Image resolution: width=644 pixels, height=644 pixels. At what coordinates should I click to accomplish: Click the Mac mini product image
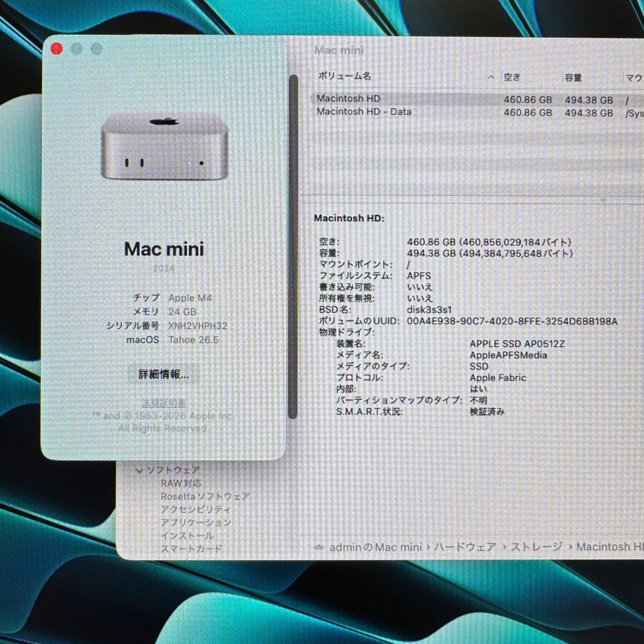point(164,147)
